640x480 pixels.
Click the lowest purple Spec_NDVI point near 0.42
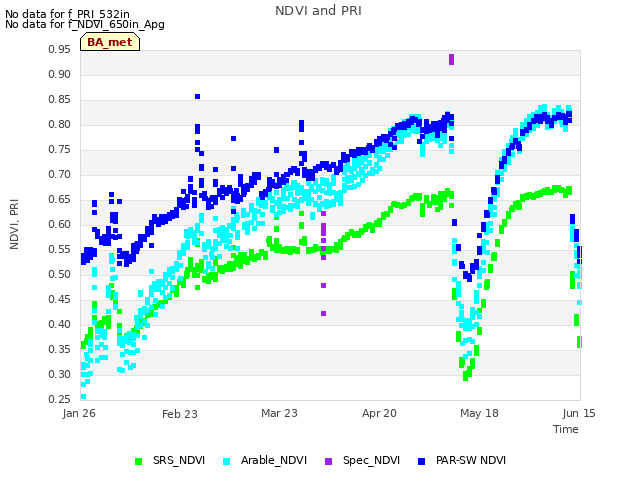click(x=323, y=313)
